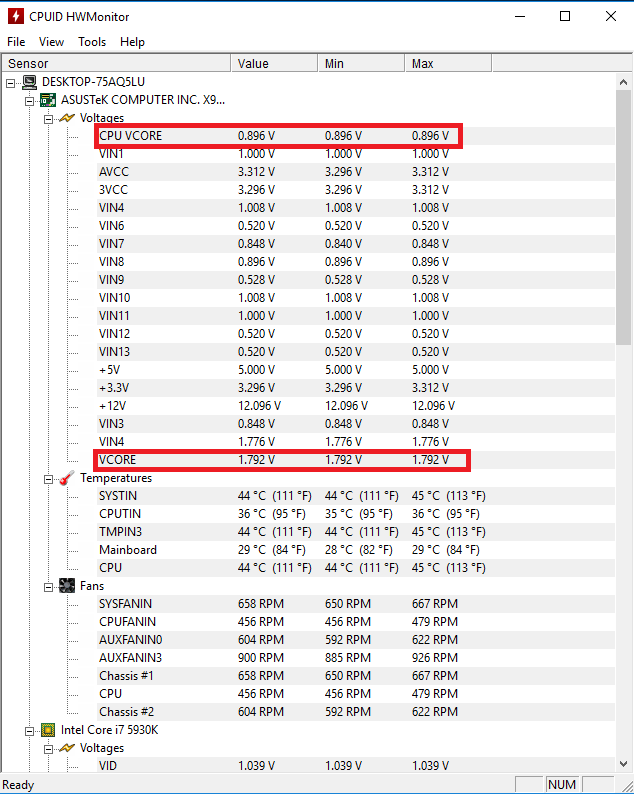Click the window resize grip corner
This screenshot has width=634, height=794.
tap(627, 786)
